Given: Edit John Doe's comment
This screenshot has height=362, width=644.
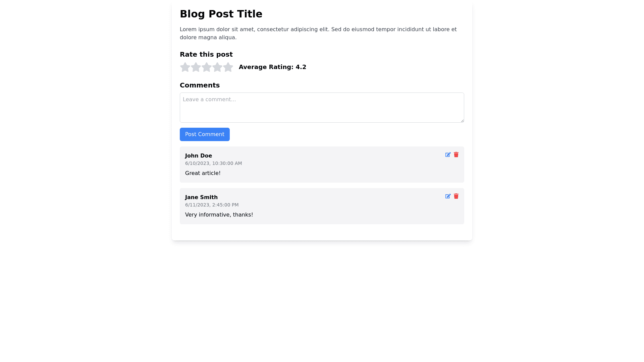Looking at the screenshot, I should pyautogui.click(x=448, y=155).
